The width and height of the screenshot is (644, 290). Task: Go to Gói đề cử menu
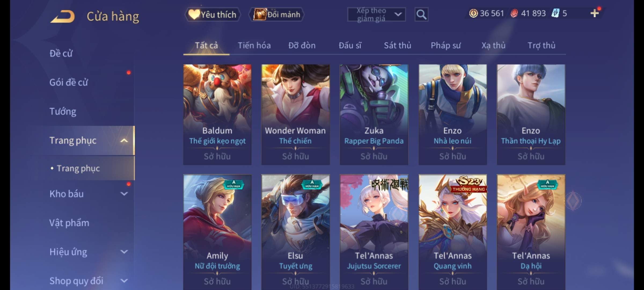click(69, 82)
